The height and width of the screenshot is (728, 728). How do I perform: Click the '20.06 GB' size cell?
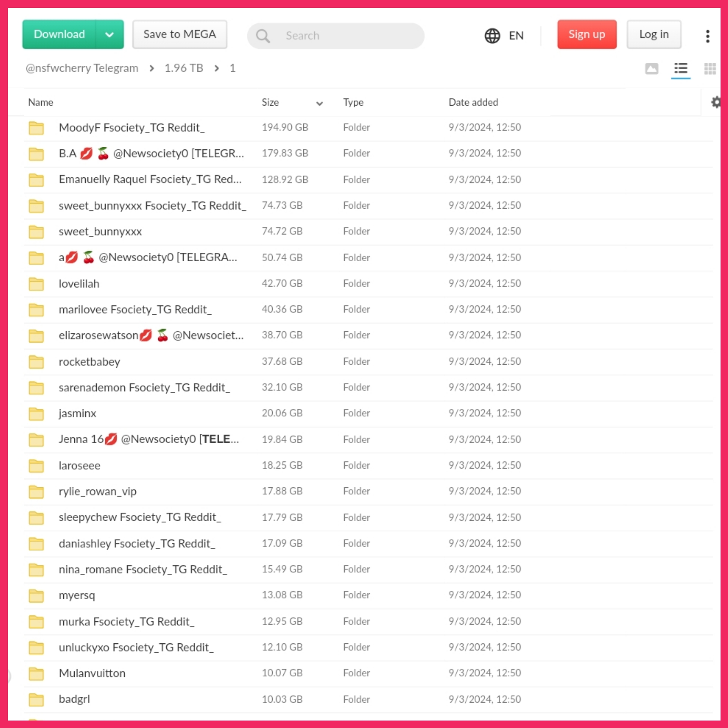tap(282, 413)
